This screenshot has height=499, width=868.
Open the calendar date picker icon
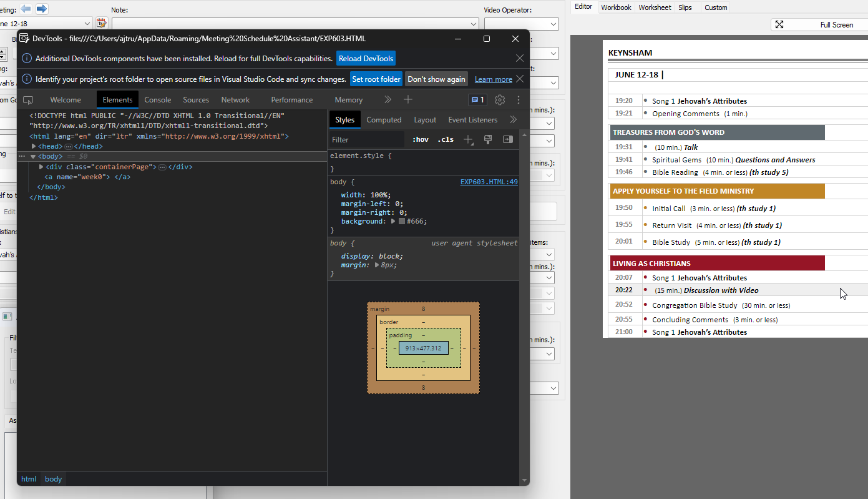tap(102, 22)
